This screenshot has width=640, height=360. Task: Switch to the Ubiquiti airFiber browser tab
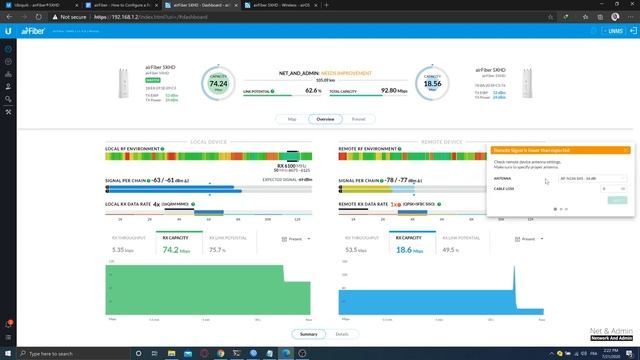tap(41, 5)
